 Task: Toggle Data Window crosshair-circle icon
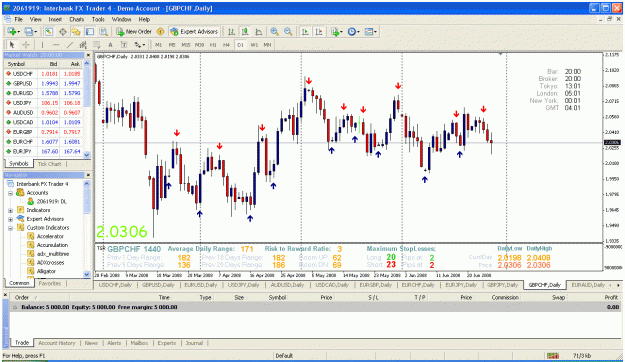click(63, 31)
